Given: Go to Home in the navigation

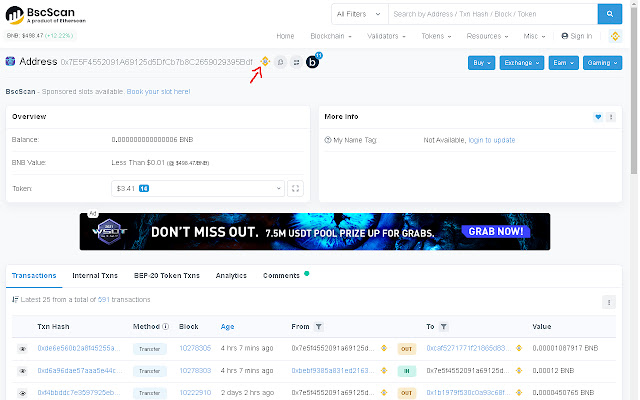Looking at the screenshot, I should coord(286,36).
